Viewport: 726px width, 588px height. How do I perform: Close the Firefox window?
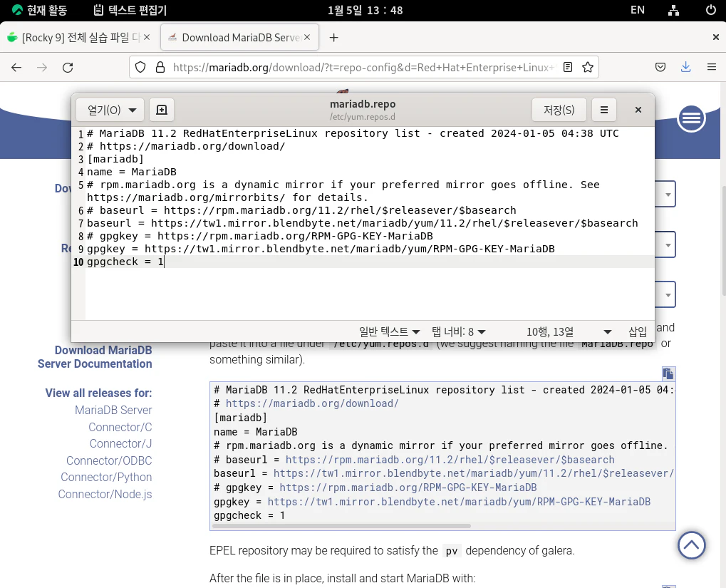click(715, 37)
